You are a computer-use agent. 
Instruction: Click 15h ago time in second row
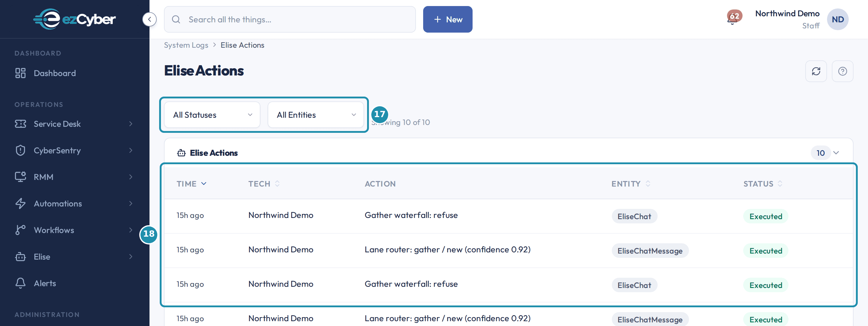pos(190,250)
